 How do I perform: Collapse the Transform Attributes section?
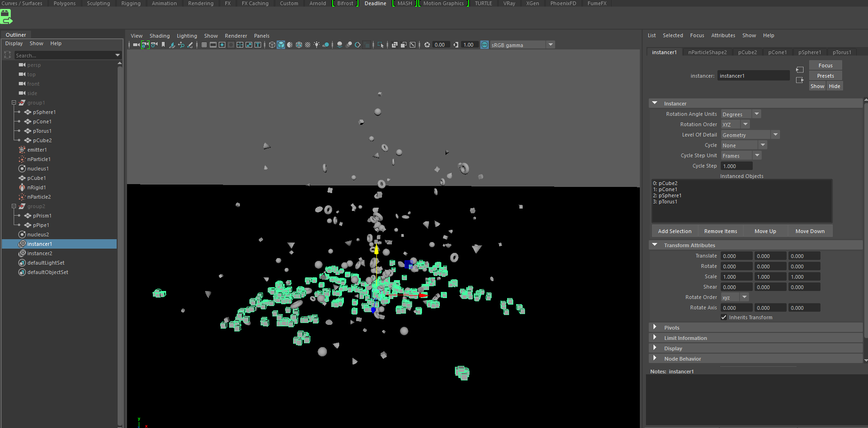pos(654,245)
